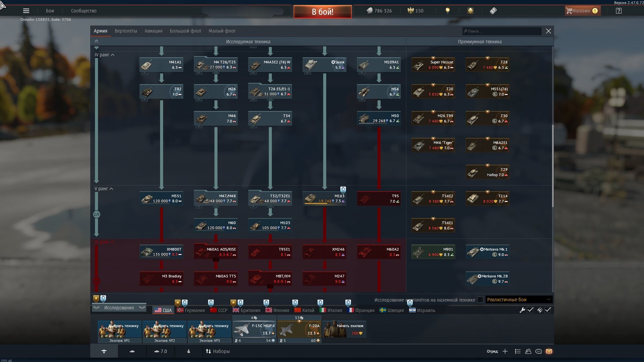Click the wrench auto-repair icon

tap(522, 310)
